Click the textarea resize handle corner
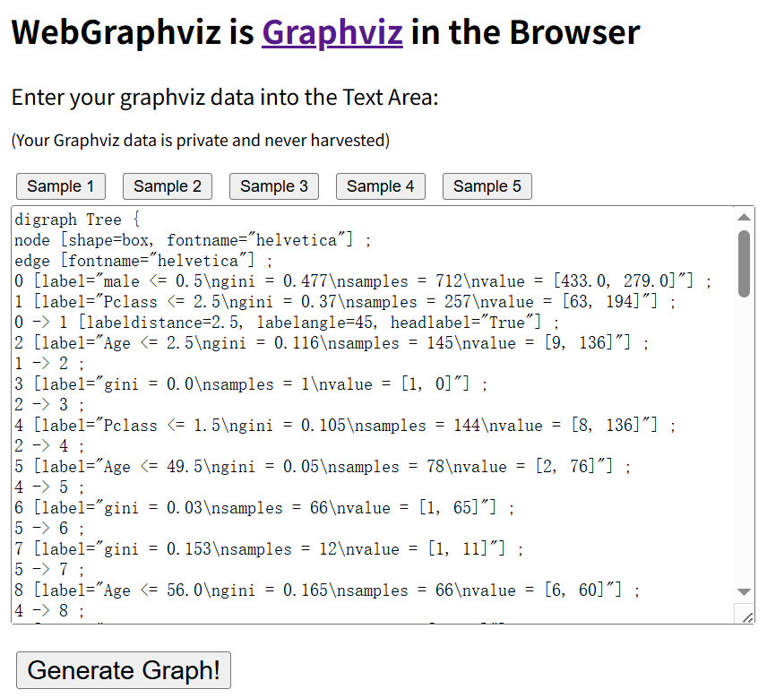Image resolution: width=784 pixels, height=698 pixels. click(746, 617)
